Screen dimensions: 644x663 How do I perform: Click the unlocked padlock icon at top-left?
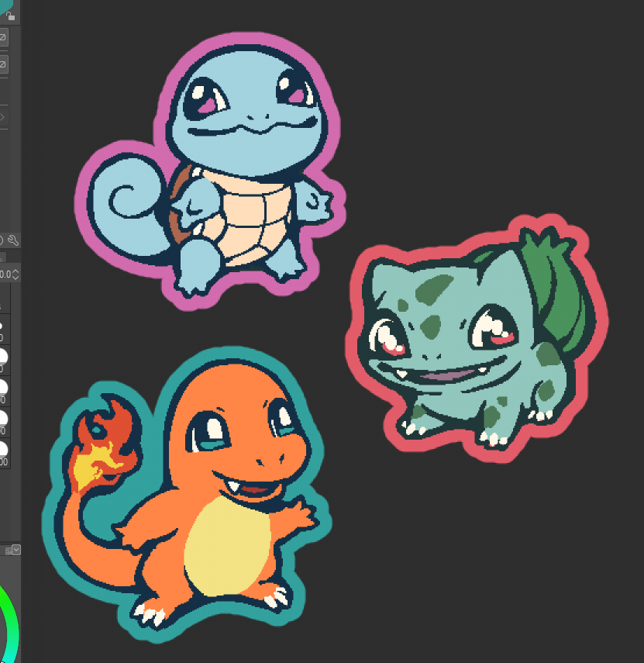[x=11, y=16]
